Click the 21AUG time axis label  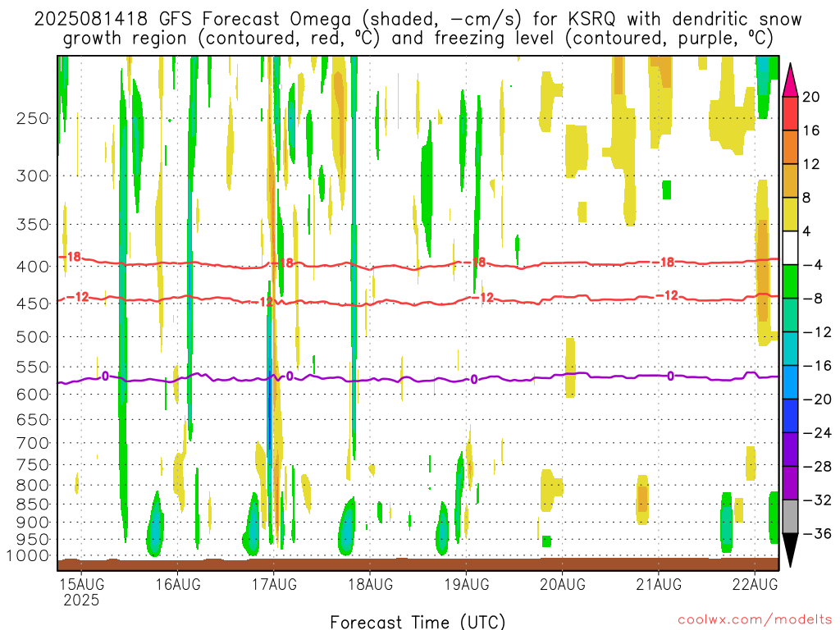tap(659, 584)
